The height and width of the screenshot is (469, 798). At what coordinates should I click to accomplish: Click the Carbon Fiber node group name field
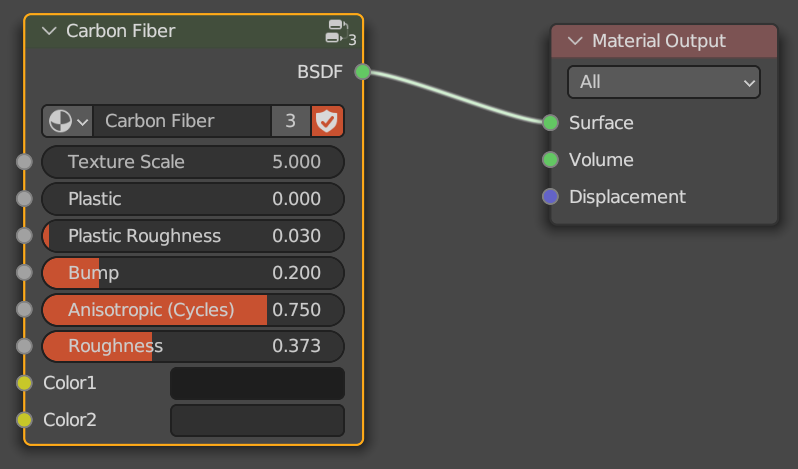coord(182,122)
